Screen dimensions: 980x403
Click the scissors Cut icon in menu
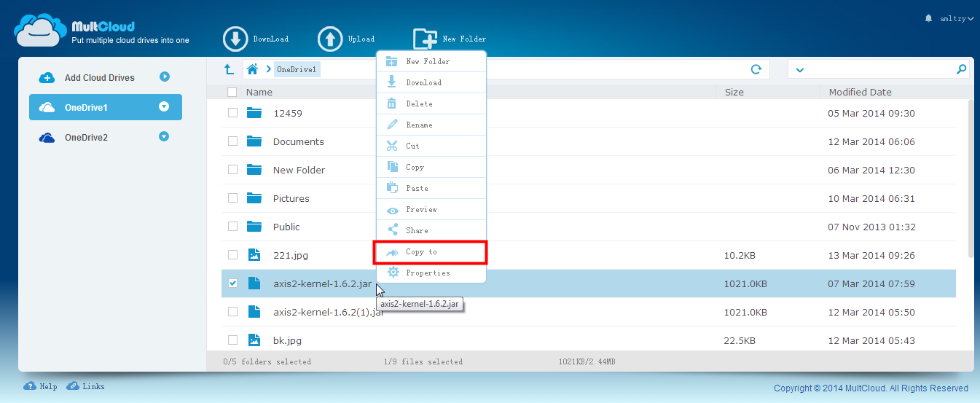(x=393, y=146)
